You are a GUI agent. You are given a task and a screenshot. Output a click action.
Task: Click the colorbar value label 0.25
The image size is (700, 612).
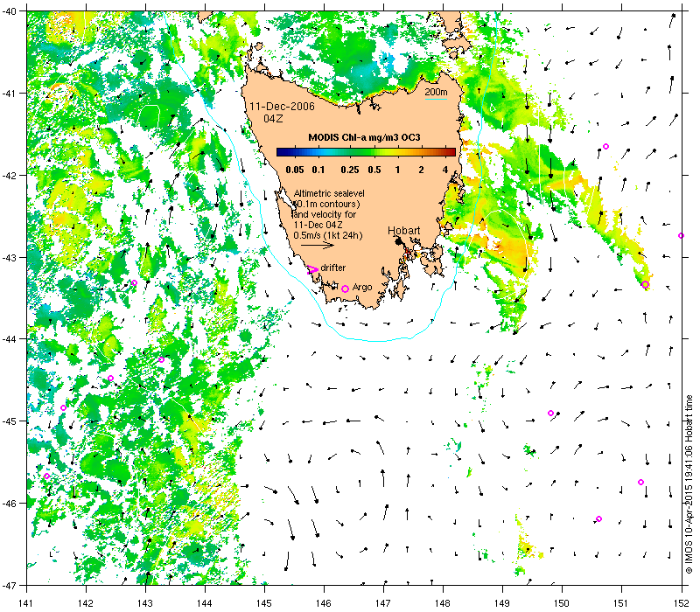(350, 170)
